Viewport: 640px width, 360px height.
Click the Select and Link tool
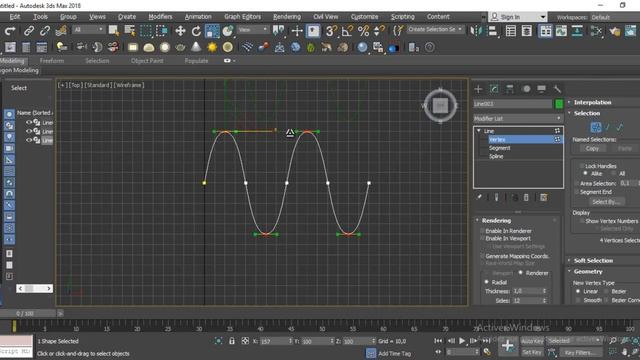(x=29, y=31)
